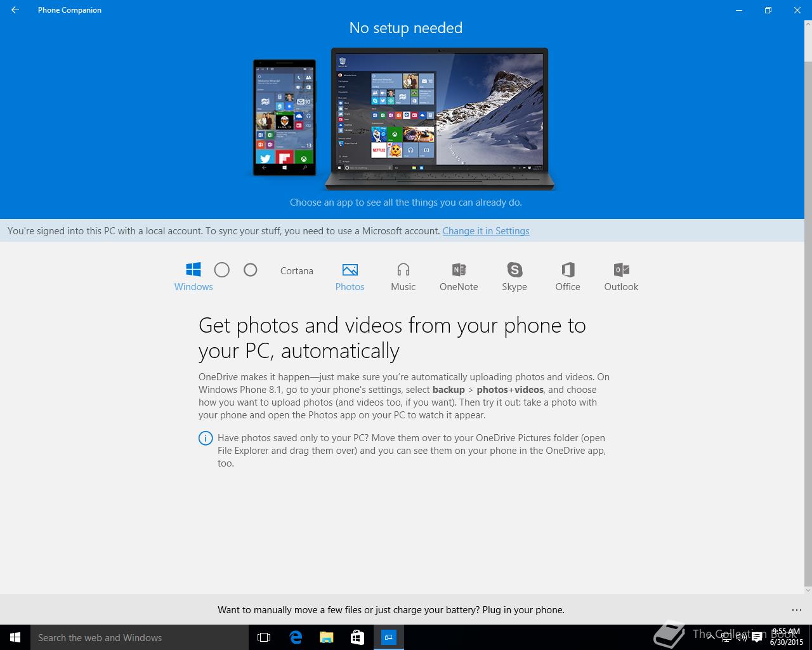
Task: Click the 'No setup needed' heading
Action: click(x=406, y=28)
